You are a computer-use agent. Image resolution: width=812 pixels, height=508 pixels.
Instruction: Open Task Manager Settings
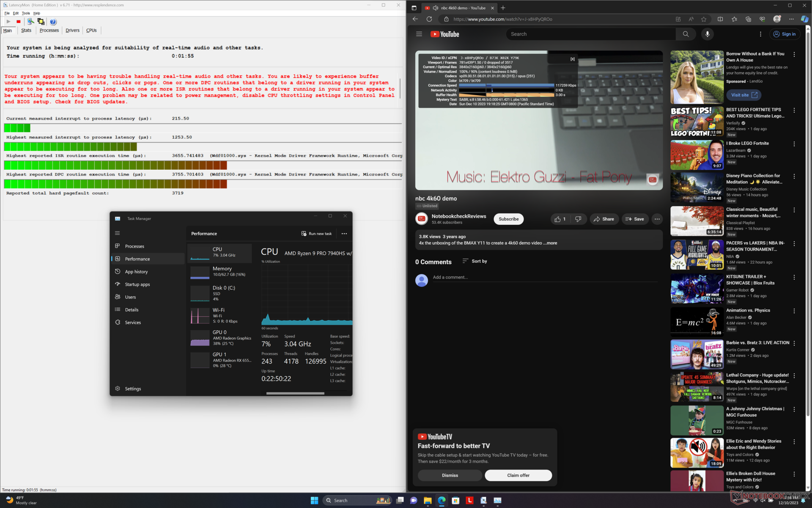(148, 389)
